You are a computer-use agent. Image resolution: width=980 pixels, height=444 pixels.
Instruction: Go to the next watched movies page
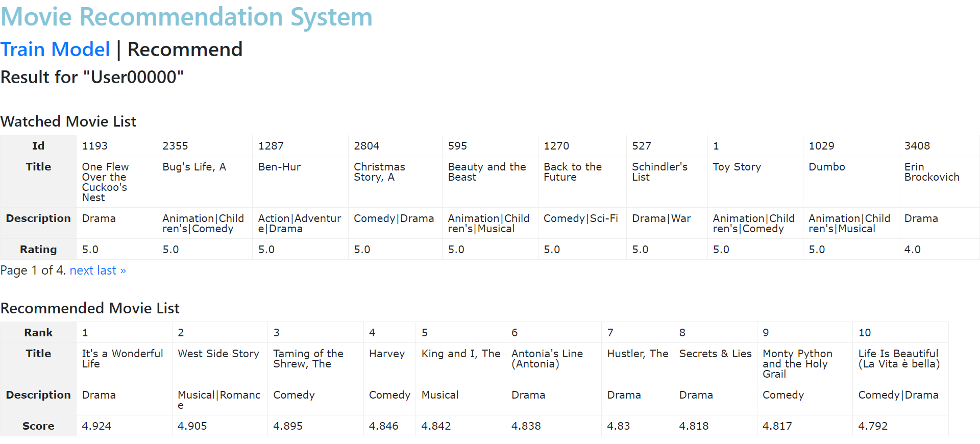pyautogui.click(x=82, y=270)
